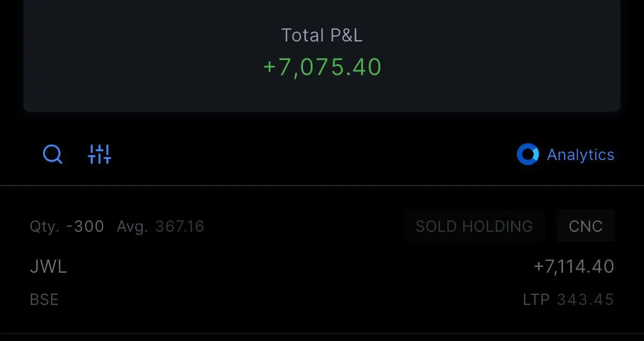Screen dimensions: 644x341
Task: Click the Avg. label text
Action: tap(132, 227)
